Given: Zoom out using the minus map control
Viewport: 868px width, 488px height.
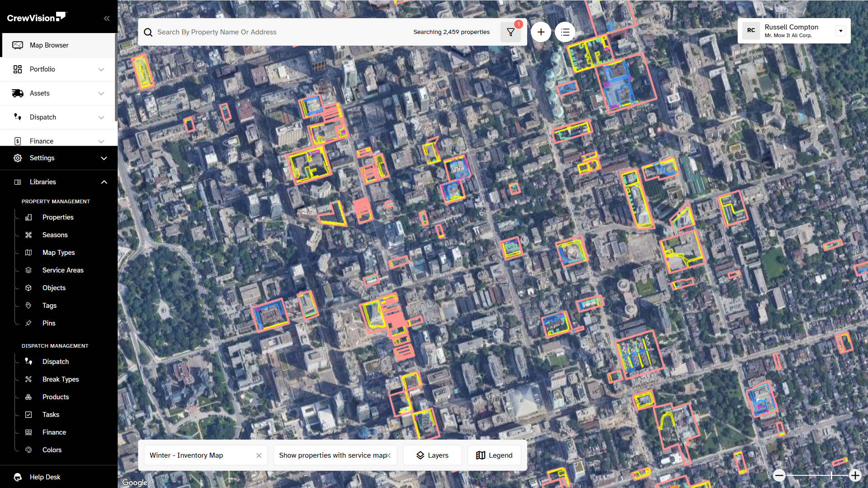Looking at the screenshot, I should 779,475.
